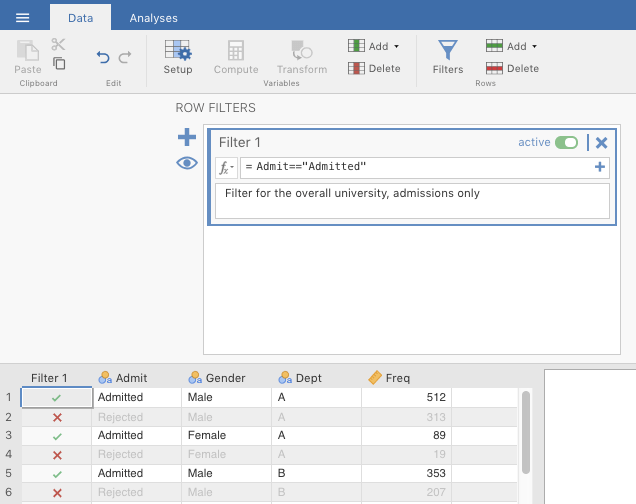636x504 pixels.
Task: Redo the last edit
Action: 125,57
